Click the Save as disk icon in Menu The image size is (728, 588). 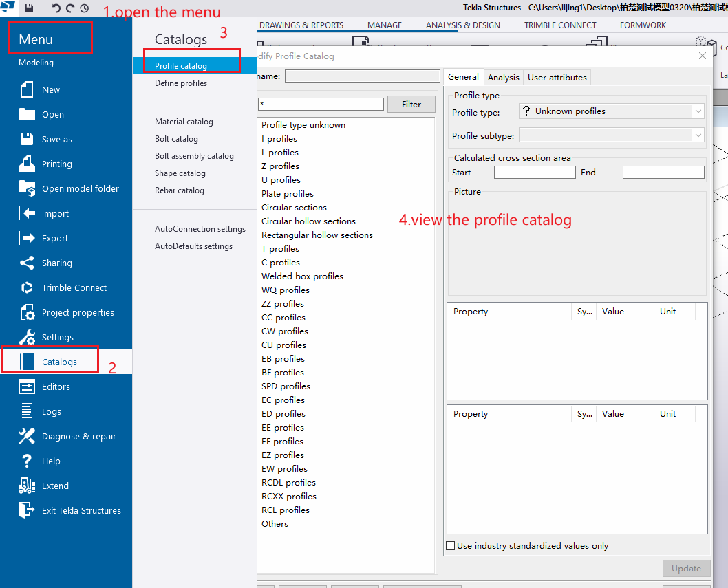[27, 139]
